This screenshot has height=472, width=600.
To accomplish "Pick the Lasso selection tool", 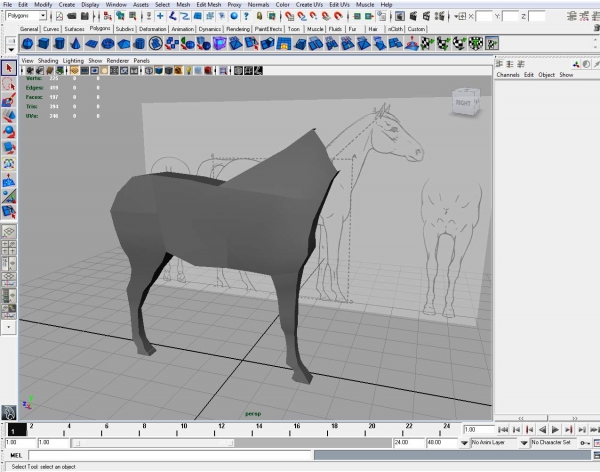I will [x=9, y=84].
